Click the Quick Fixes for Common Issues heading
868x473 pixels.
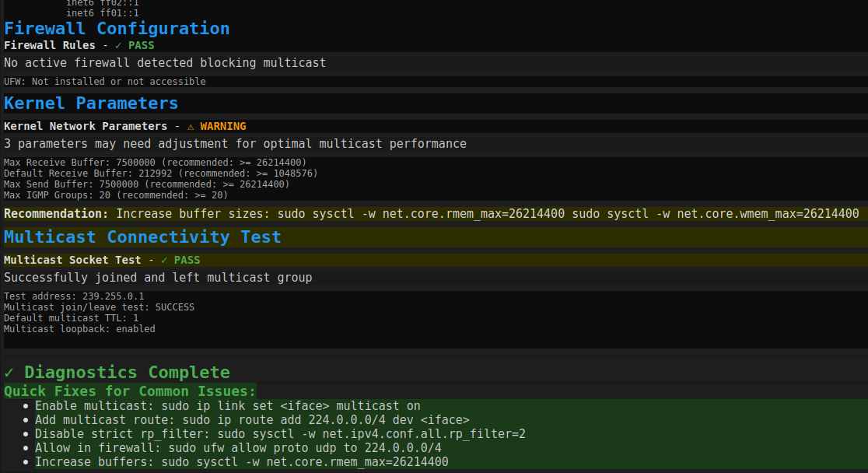(x=130, y=391)
